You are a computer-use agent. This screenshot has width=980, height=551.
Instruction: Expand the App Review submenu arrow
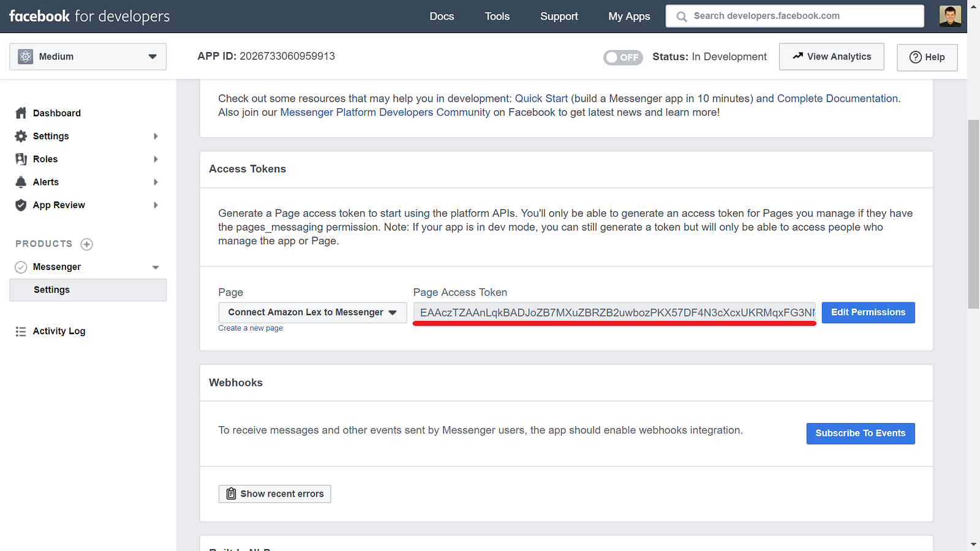coord(156,205)
